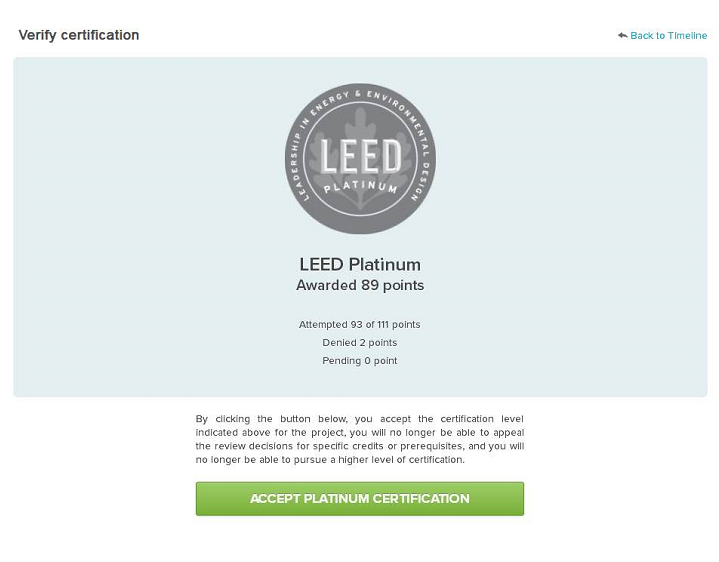Select the Denied 2 points line
Screen dimensions: 719x562
[x=360, y=343]
